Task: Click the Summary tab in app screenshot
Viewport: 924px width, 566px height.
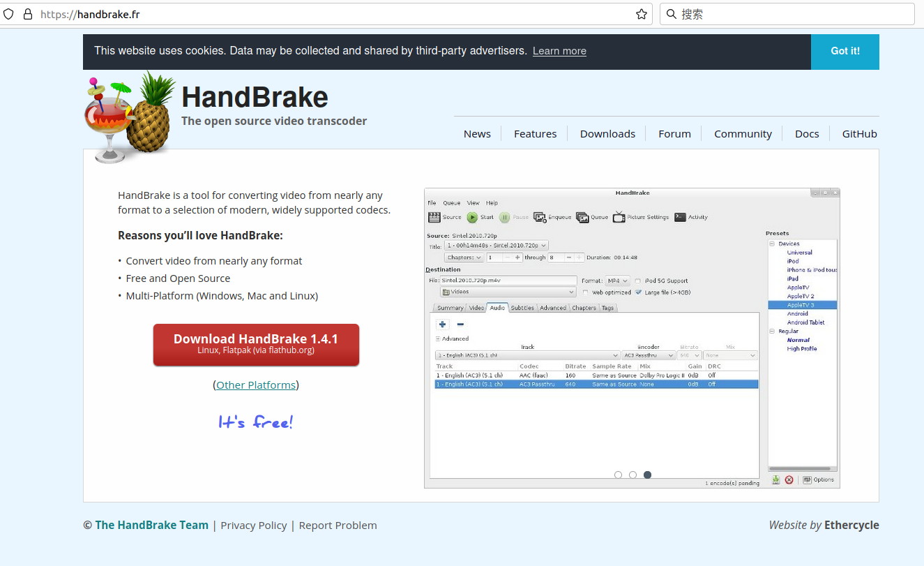Action: (x=450, y=308)
